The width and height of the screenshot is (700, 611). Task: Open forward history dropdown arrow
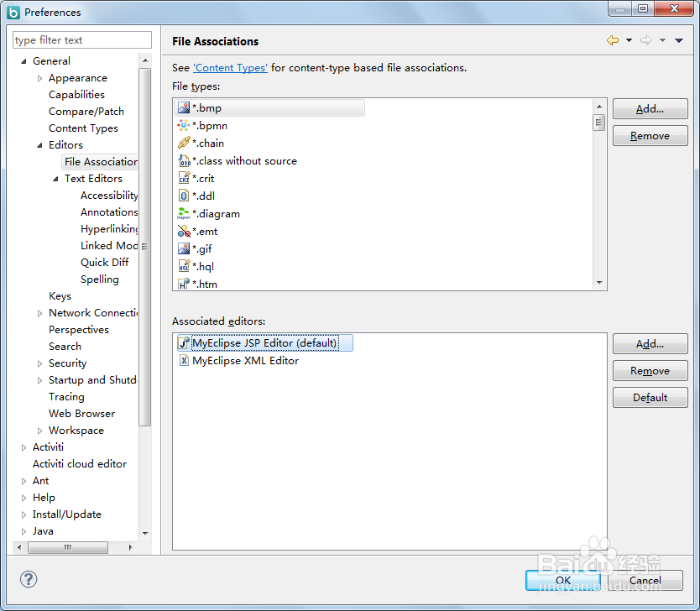click(662, 40)
